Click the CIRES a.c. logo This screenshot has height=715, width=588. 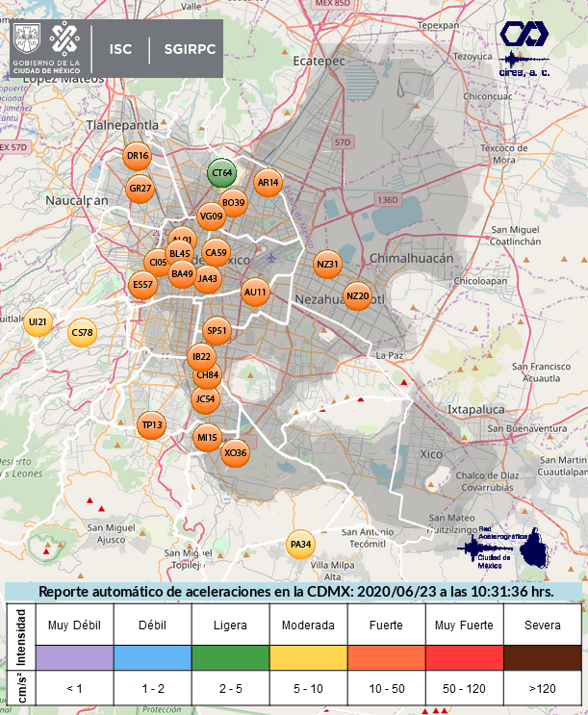[524, 48]
